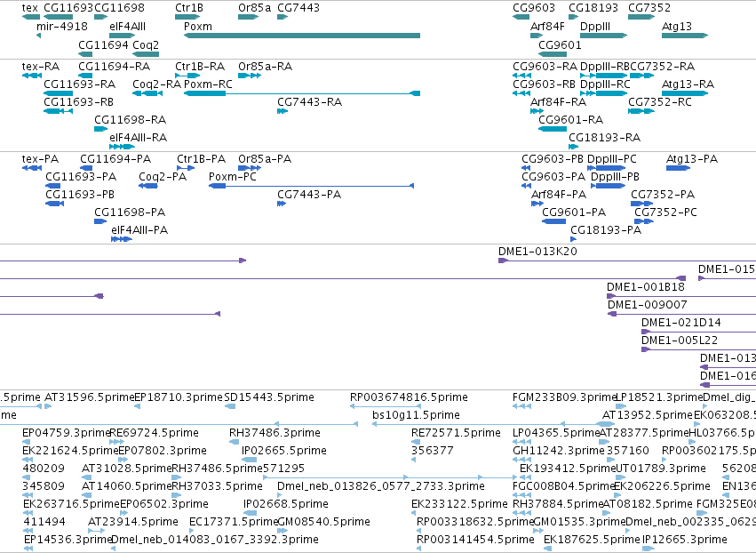Click the DppIII-RC transcript label
The width and height of the screenshot is (756, 553).
[605, 84]
